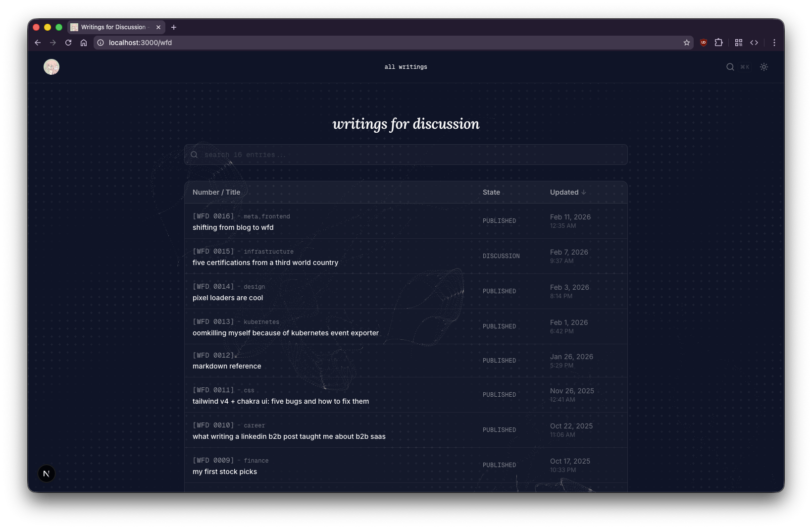Open site search with the magnifier icon
The image size is (812, 529).
[x=730, y=67]
